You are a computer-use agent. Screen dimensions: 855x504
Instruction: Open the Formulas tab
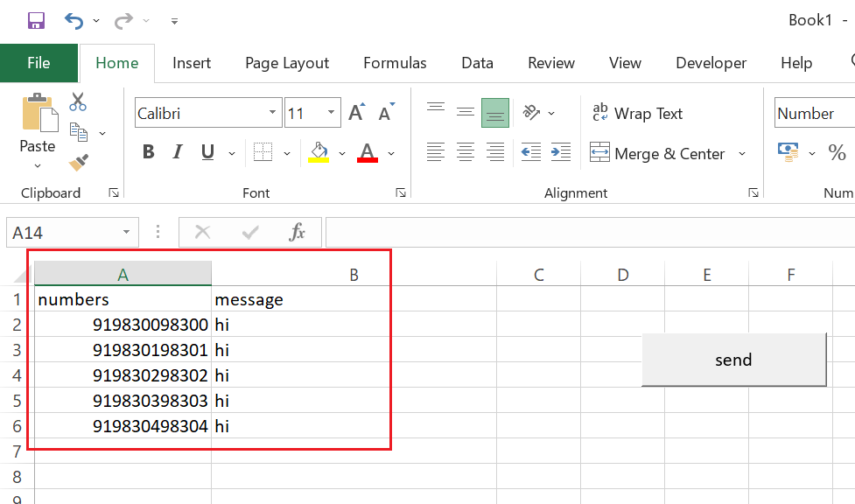395,63
